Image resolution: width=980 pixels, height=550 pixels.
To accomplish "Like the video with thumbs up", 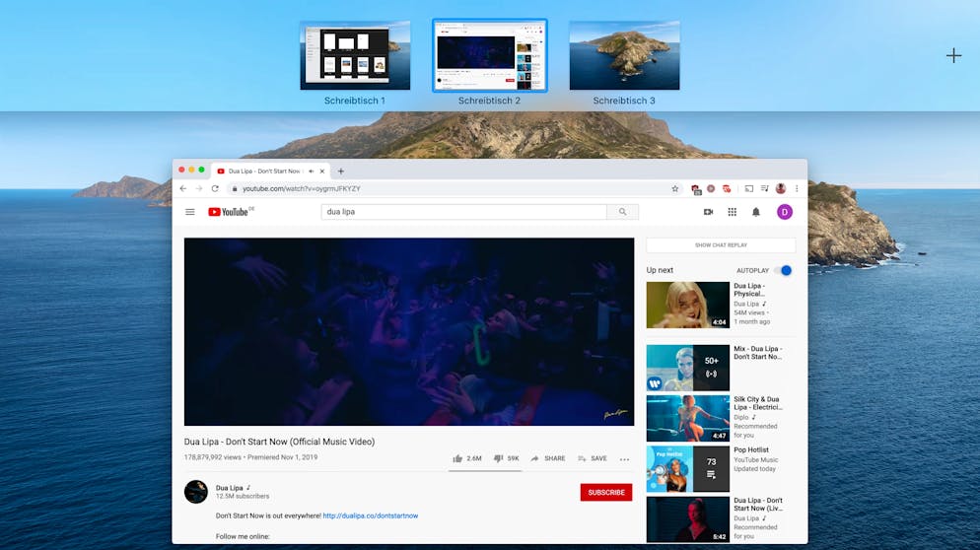I will pos(457,458).
